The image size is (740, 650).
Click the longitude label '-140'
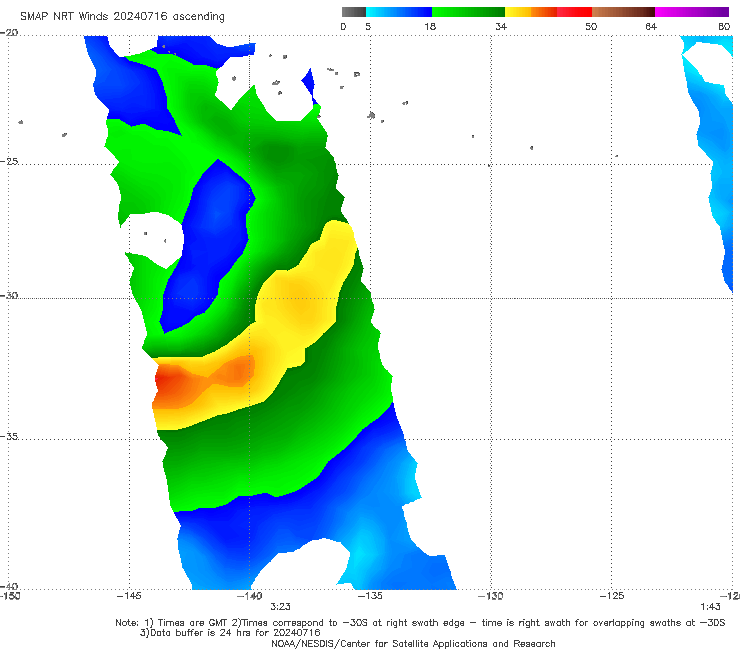(x=249, y=596)
